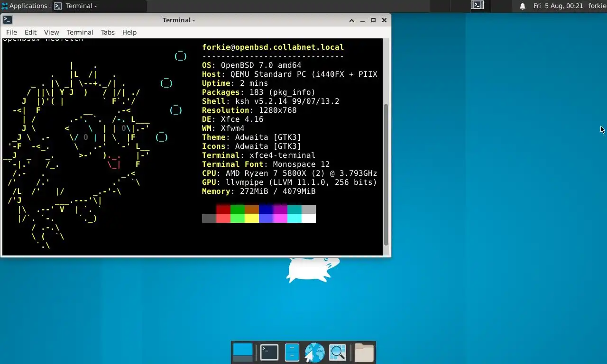
Task: Launch the File Manager cabinet icon in dock
Action: [x=292, y=353]
